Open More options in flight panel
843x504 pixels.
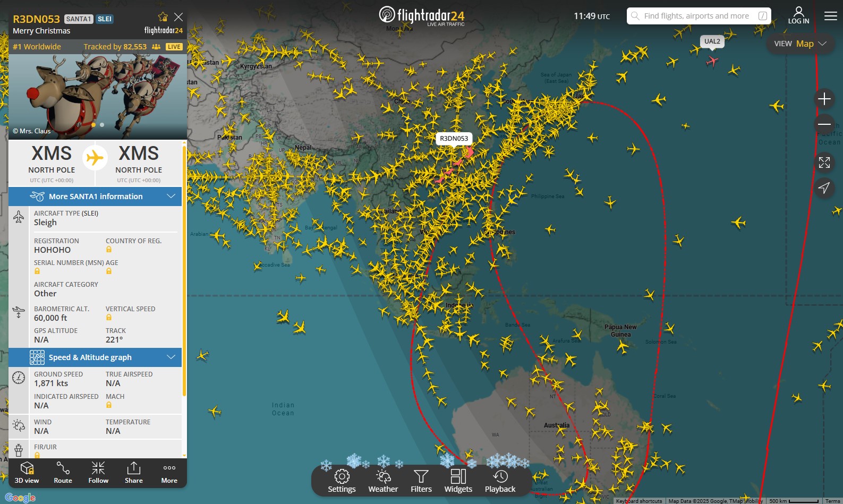pyautogui.click(x=169, y=472)
